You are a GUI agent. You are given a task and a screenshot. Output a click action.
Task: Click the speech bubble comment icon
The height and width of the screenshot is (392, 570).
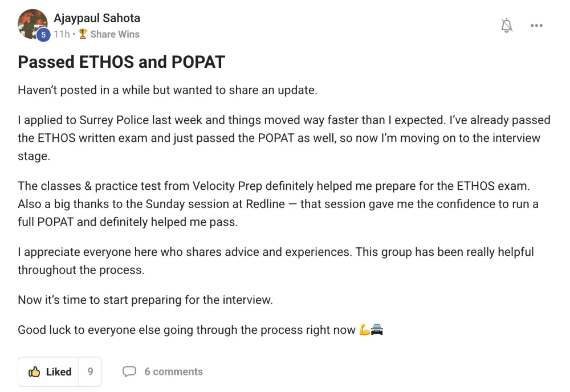pyautogui.click(x=129, y=372)
